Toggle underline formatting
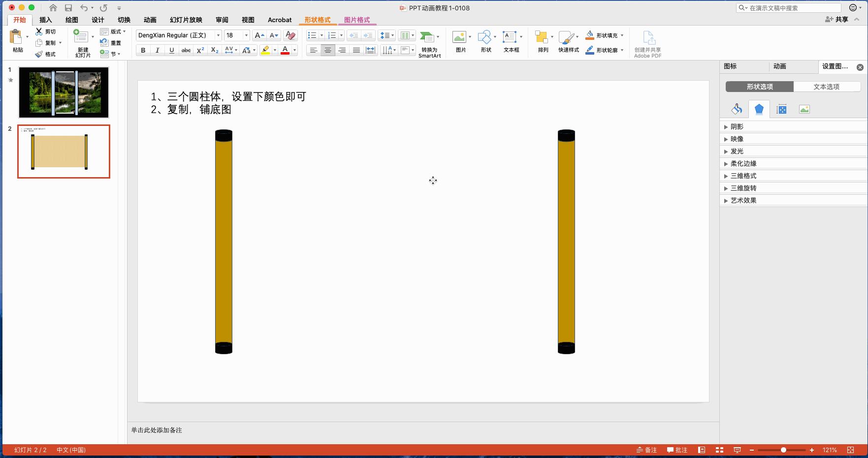The image size is (868, 458). click(171, 50)
